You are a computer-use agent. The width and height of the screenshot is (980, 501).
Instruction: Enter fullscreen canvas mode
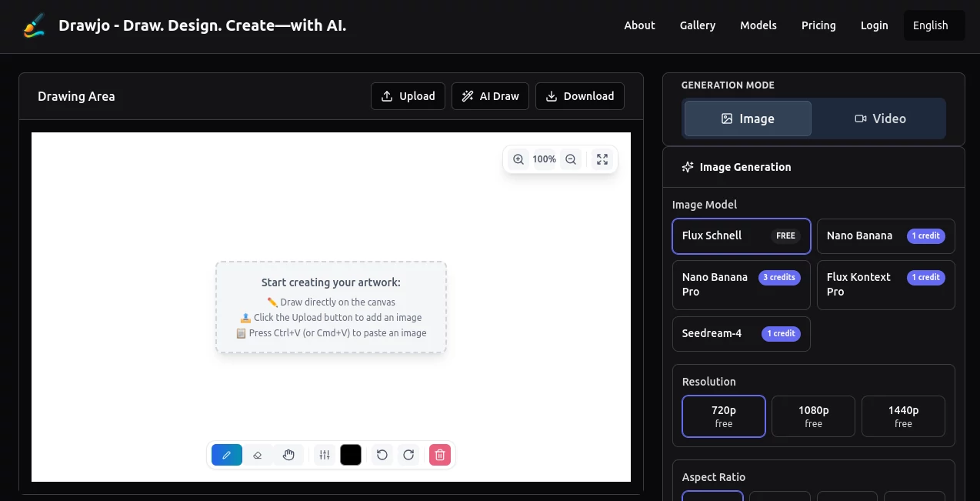tap(602, 159)
